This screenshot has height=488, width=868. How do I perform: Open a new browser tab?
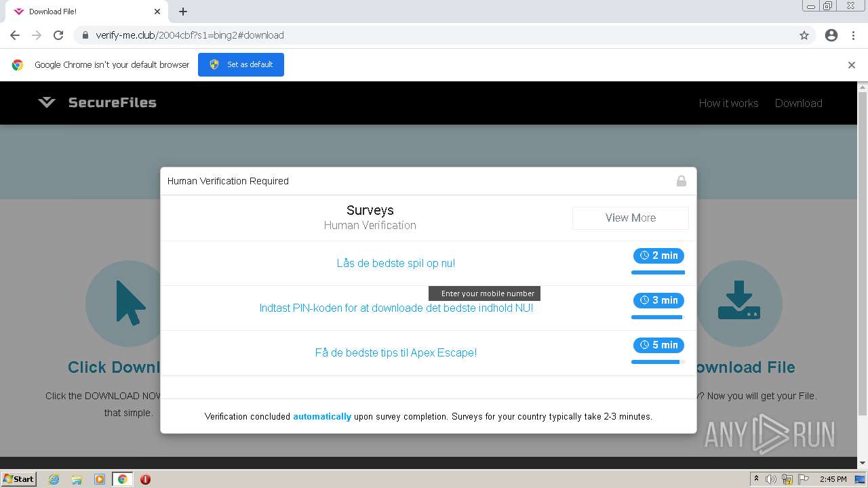coord(183,12)
